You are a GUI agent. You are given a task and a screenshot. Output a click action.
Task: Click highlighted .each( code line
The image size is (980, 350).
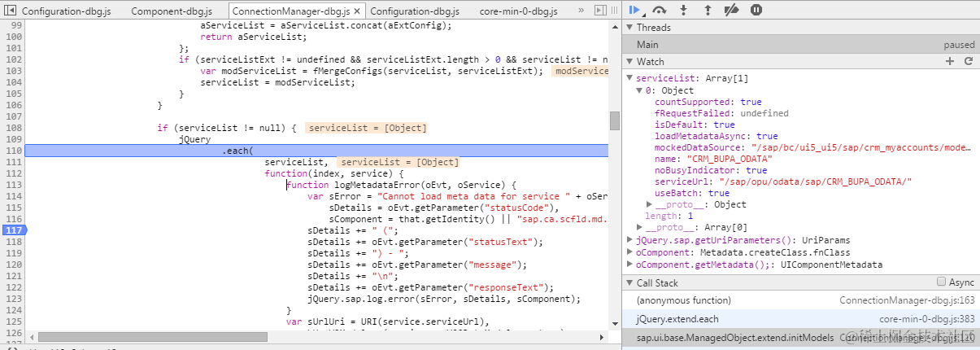pyautogui.click(x=316, y=151)
